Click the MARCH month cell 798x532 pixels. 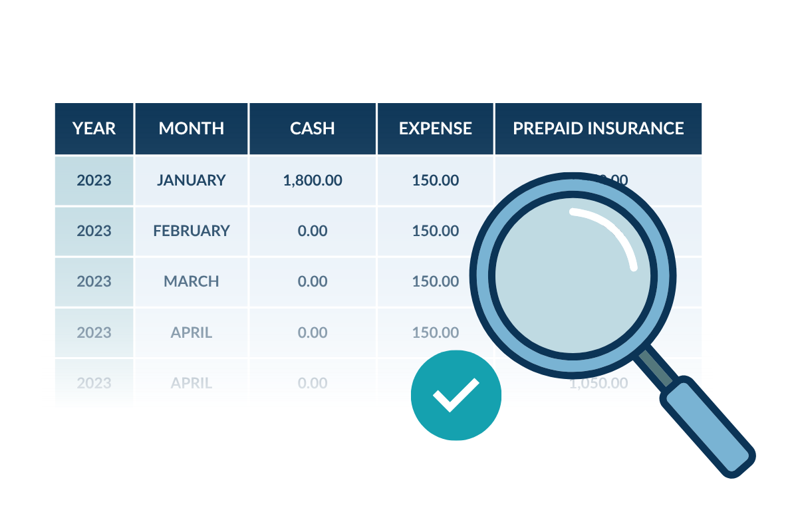coord(192,281)
